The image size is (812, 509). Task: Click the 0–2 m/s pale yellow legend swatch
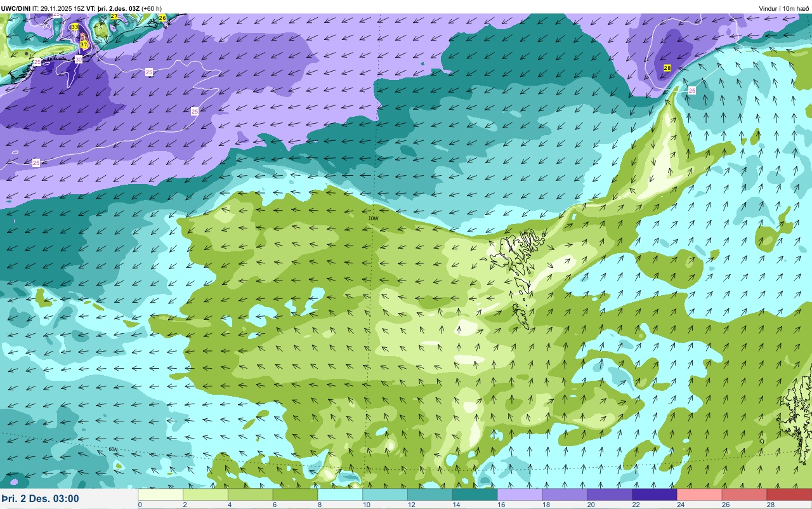160,494
